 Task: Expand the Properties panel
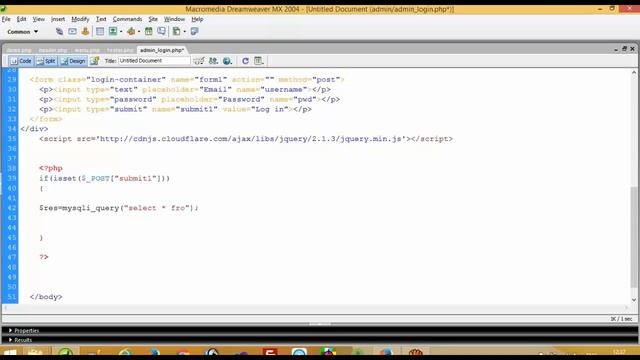point(24,331)
